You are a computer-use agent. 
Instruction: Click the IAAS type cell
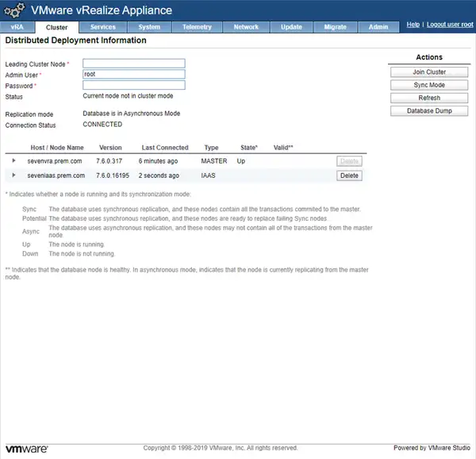tap(208, 175)
